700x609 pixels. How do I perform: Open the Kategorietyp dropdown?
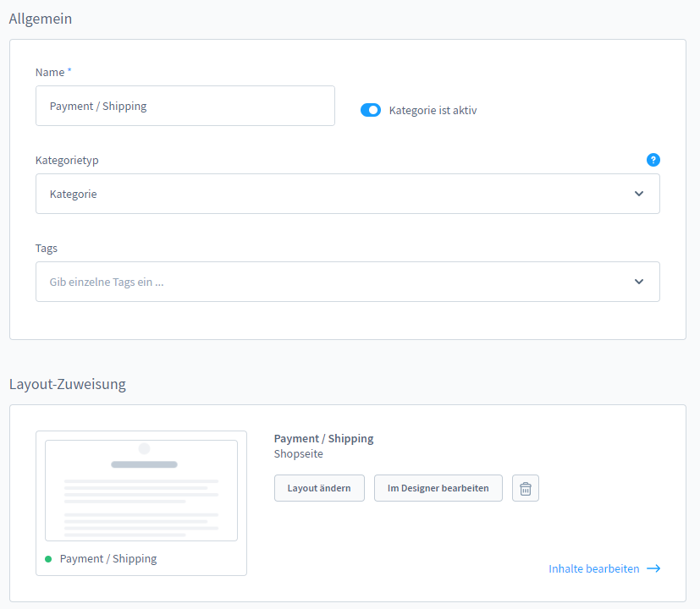pyautogui.click(x=347, y=194)
